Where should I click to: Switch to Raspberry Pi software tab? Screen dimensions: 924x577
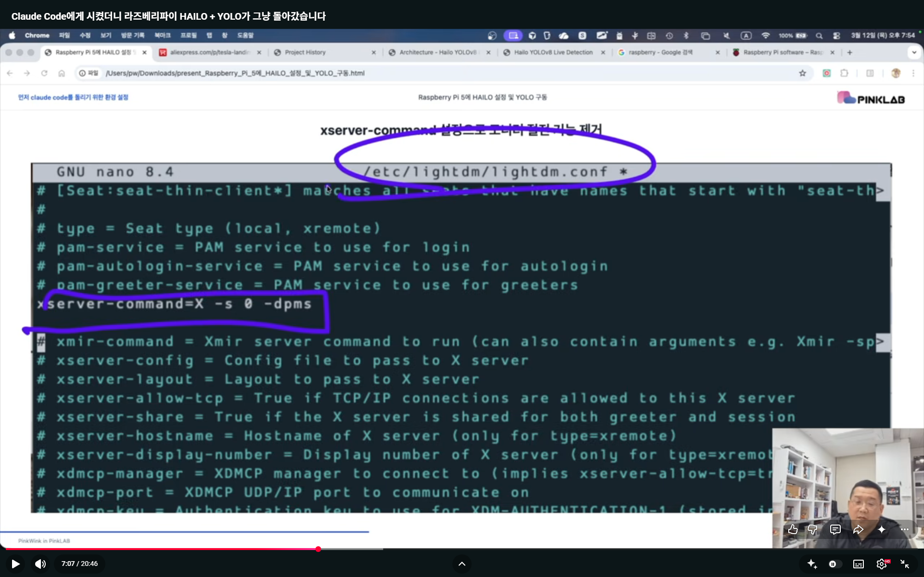pos(783,52)
